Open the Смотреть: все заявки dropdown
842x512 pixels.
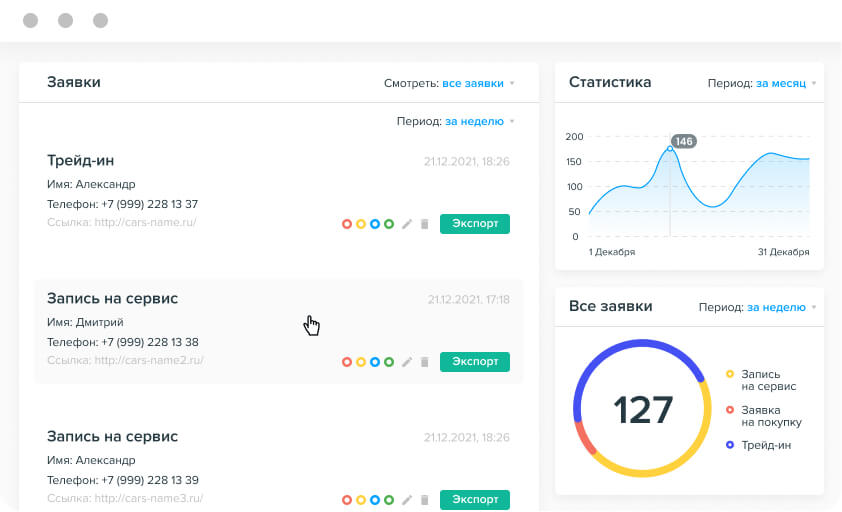(478, 83)
